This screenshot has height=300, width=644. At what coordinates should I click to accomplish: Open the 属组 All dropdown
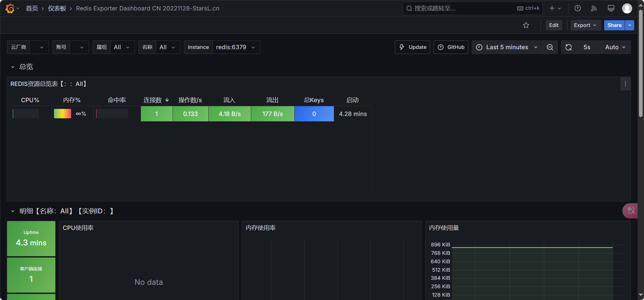122,47
